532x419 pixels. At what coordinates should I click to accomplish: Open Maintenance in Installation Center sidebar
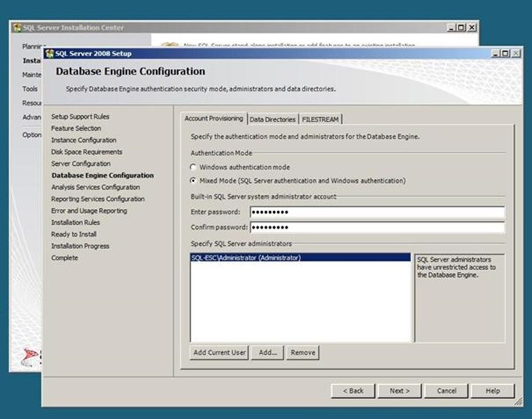(x=32, y=75)
